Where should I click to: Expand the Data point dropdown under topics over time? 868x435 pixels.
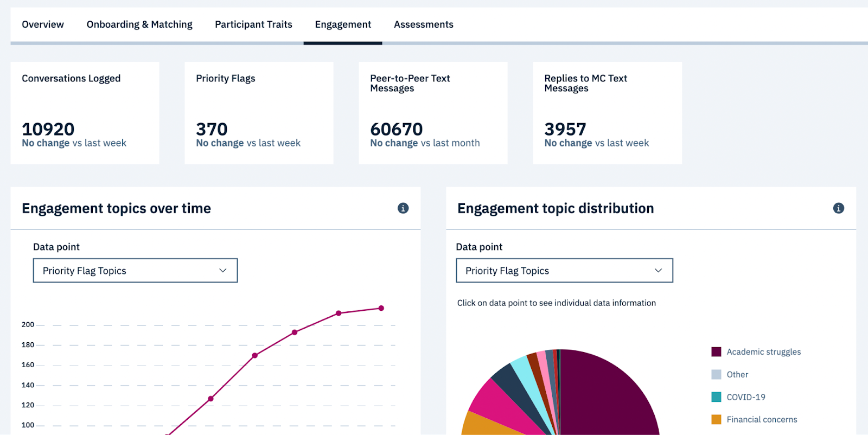click(x=135, y=271)
